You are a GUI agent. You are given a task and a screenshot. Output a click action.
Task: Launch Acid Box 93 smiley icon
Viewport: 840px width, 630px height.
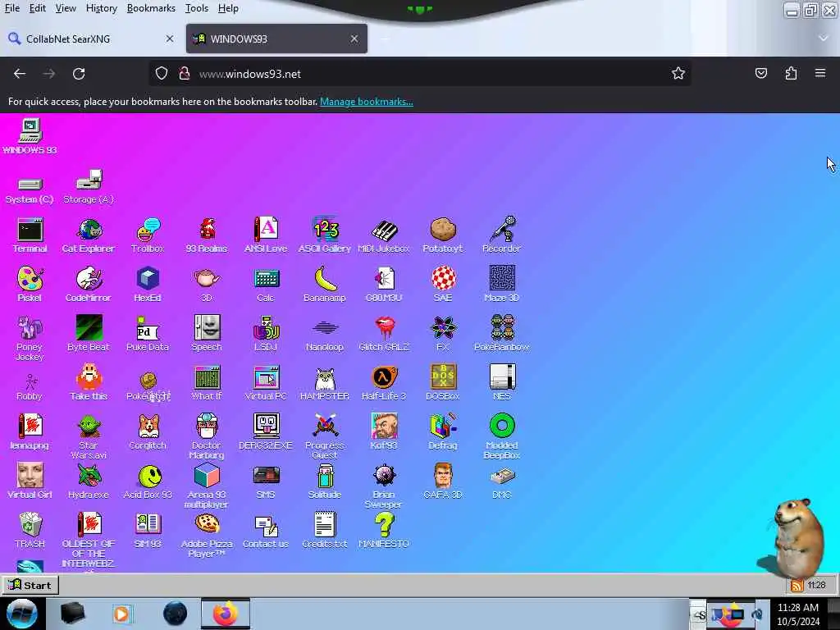tap(148, 482)
